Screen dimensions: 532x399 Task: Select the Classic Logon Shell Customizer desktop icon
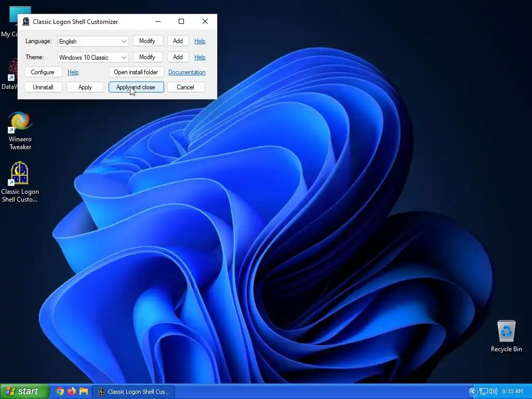20,182
